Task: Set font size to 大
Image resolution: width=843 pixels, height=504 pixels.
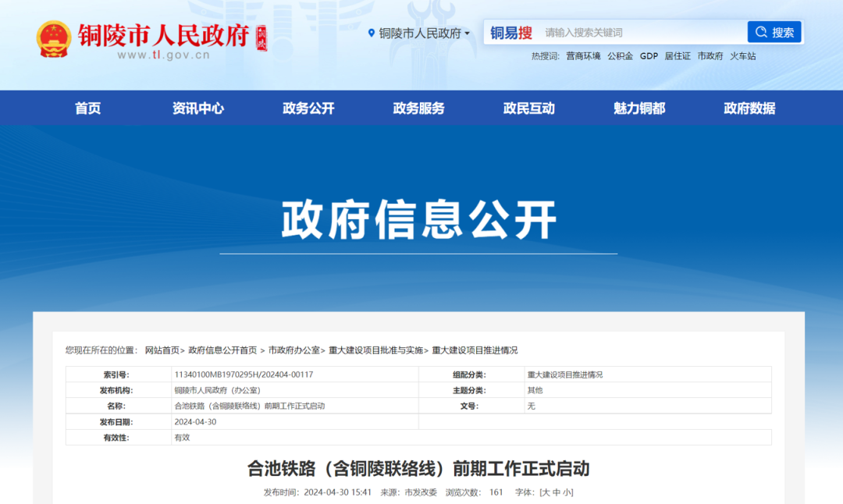Action: point(546,492)
